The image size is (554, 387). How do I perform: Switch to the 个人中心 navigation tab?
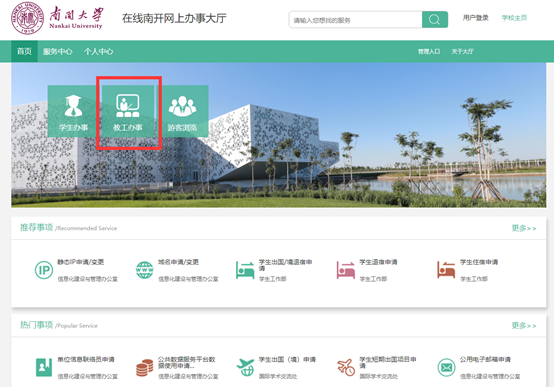(x=99, y=52)
